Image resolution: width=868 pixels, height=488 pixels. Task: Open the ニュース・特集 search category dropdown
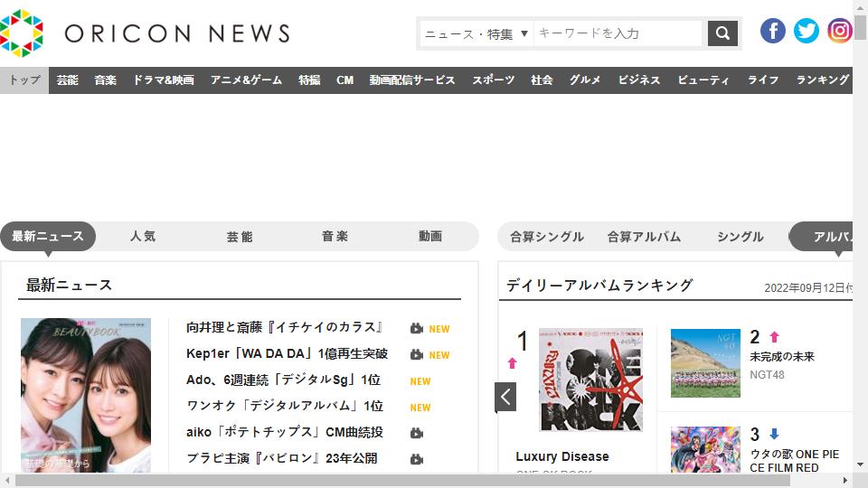tap(476, 33)
